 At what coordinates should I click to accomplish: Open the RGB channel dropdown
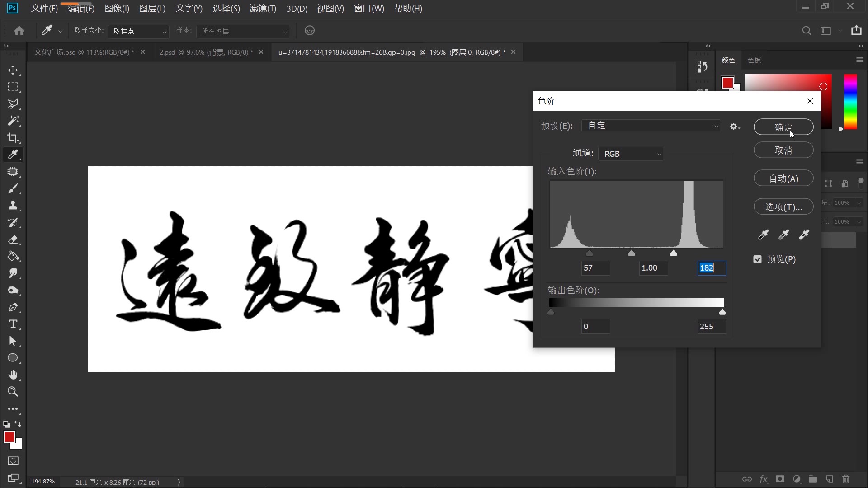tap(631, 154)
